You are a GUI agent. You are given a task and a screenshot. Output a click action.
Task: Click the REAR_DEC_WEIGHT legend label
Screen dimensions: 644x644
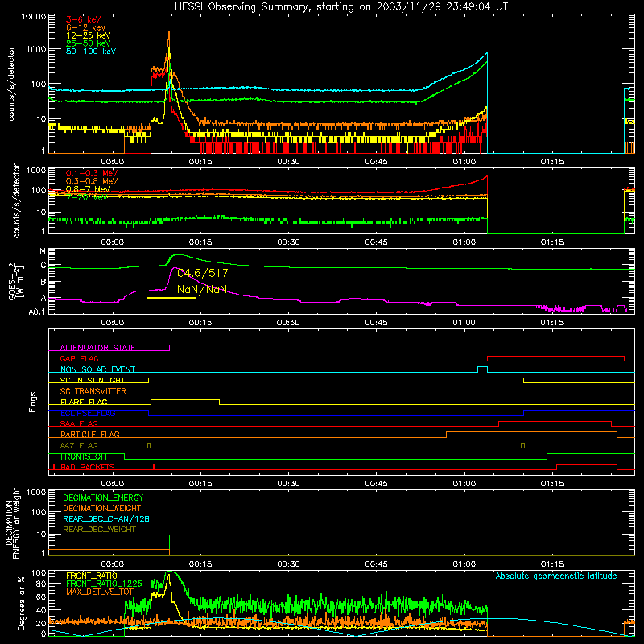[99, 530]
